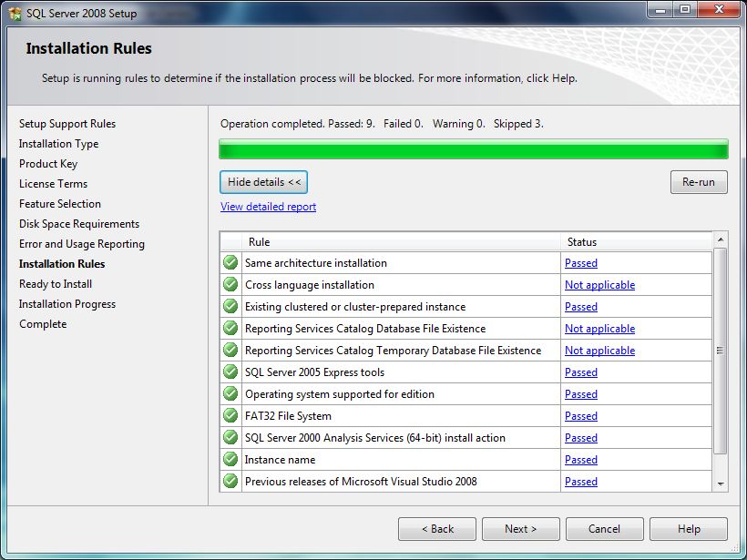This screenshot has height=560, width=747.
Task: Select Installation Type step in sidebar
Action: coord(58,144)
